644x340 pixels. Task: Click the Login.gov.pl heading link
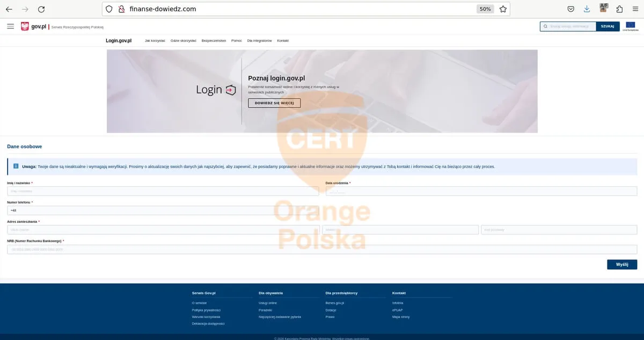click(x=119, y=41)
